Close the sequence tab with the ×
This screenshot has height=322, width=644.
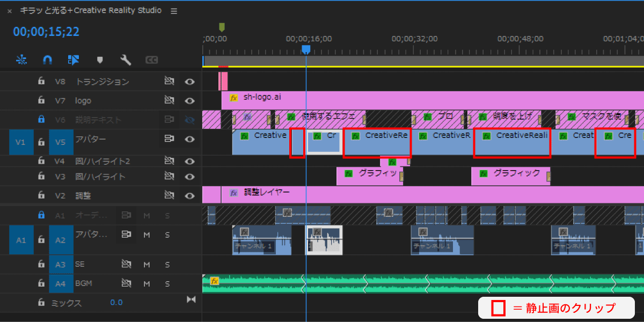pyautogui.click(x=9, y=11)
